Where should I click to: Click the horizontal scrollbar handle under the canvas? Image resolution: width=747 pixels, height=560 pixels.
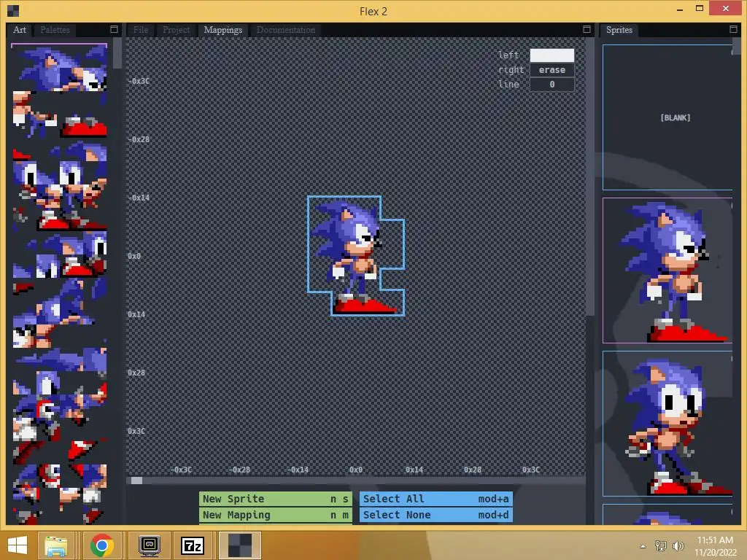(x=136, y=481)
